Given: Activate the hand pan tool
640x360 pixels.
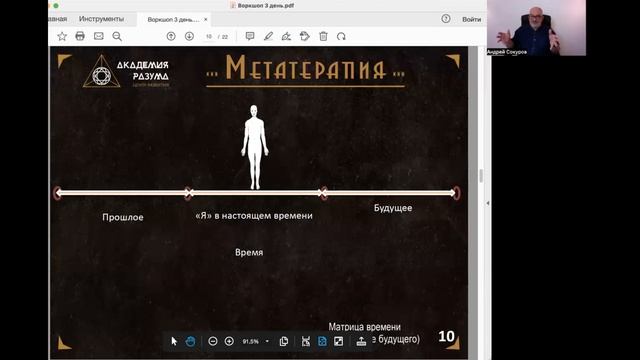Looking at the screenshot, I should tap(190, 341).
